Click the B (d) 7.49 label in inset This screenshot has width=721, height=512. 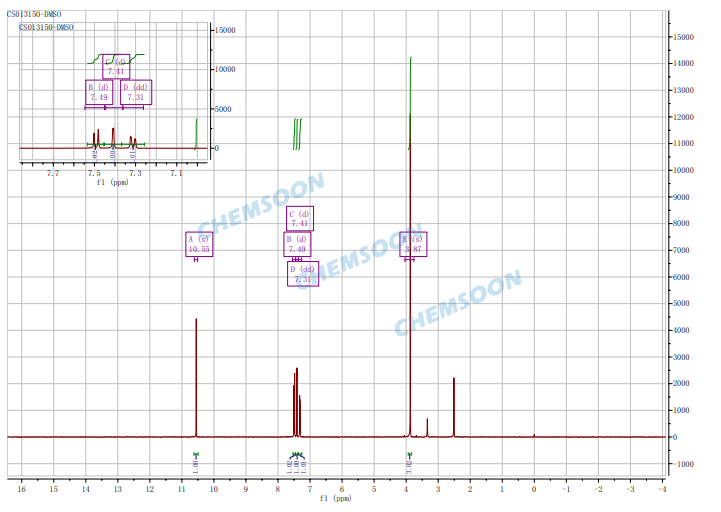click(x=99, y=92)
